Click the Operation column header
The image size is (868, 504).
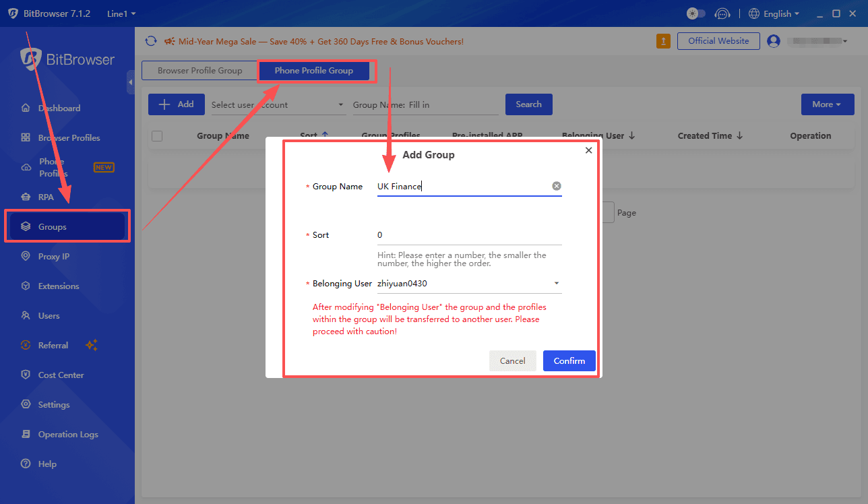pos(811,135)
